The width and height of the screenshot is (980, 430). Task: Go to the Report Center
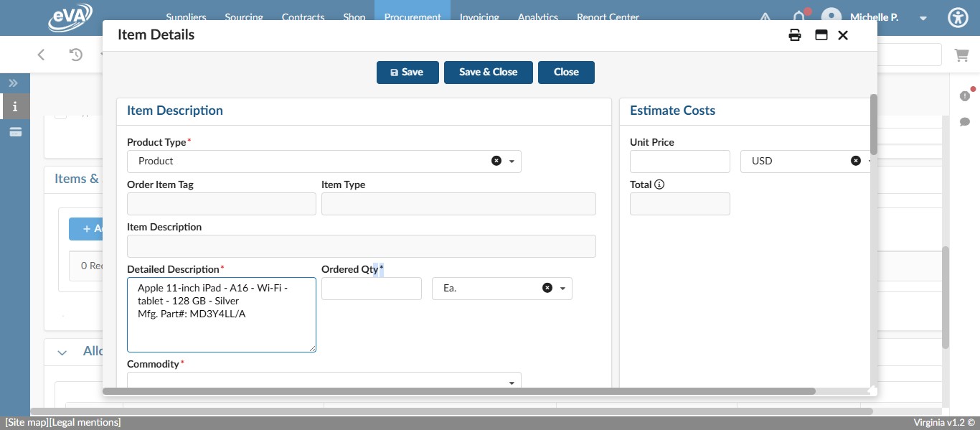tap(607, 17)
